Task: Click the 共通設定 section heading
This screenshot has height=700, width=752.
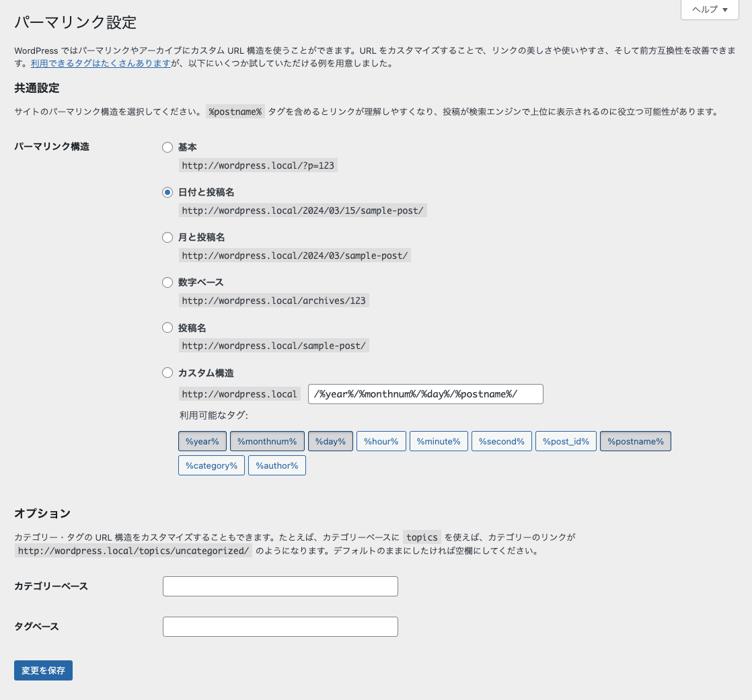Action: tap(36, 88)
